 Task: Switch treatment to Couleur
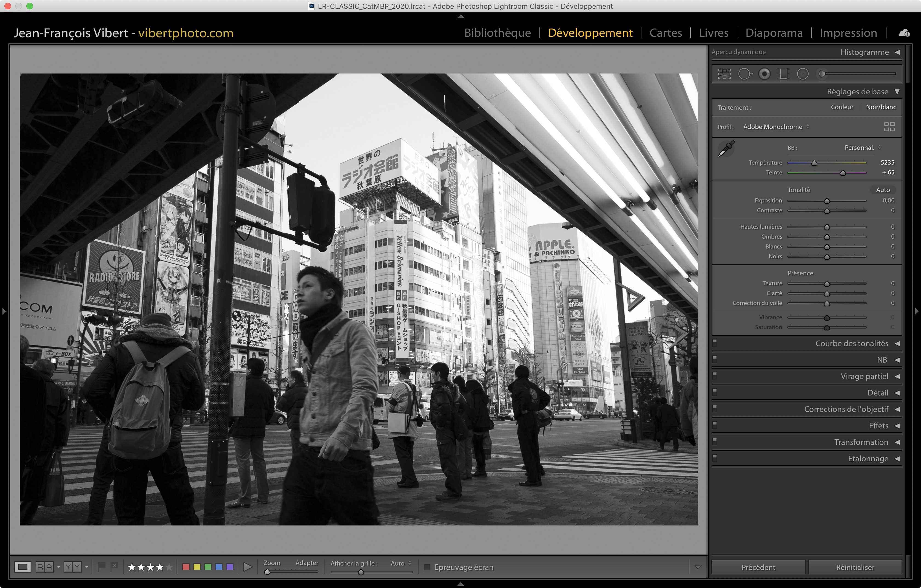pos(842,107)
